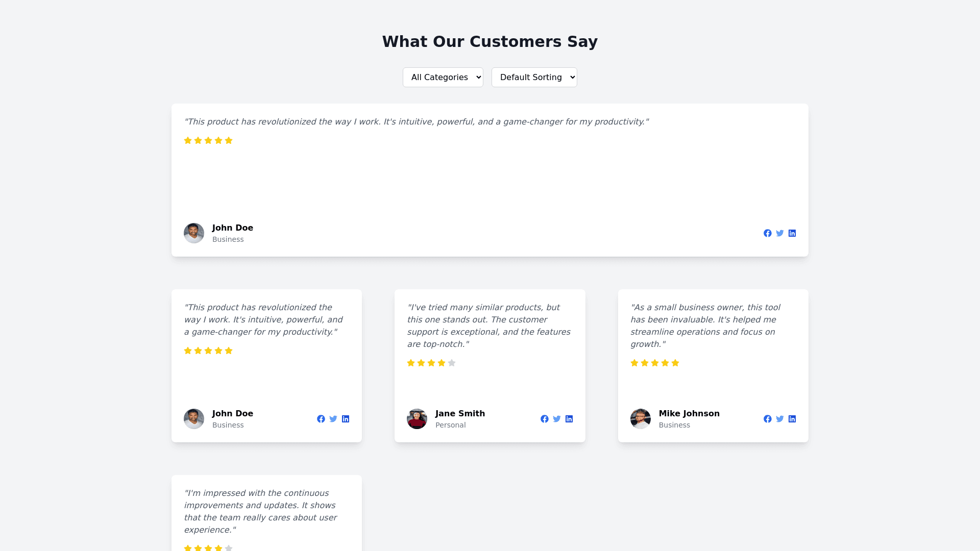This screenshot has width=980, height=551.
Task: Click Facebook icon on small John Doe card
Action: pyautogui.click(x=321, y=419)
